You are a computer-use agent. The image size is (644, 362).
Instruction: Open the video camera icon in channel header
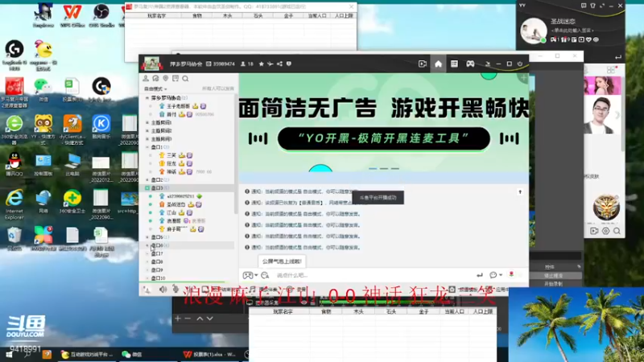point(422,64)
